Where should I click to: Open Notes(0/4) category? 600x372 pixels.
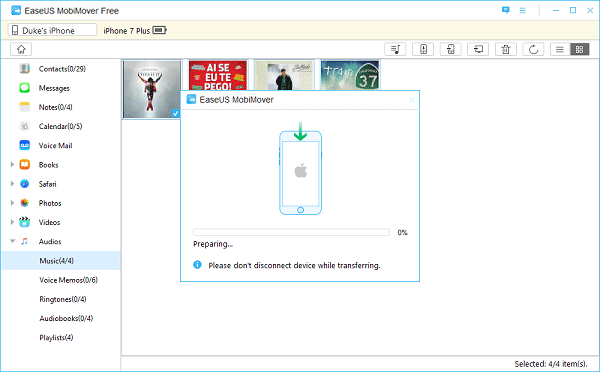click(x=55, y=107)
